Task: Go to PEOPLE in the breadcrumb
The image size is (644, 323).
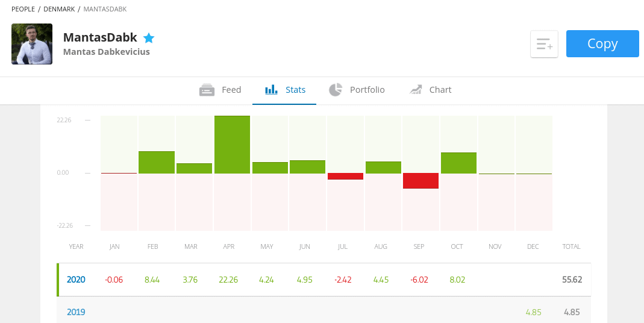Action: pyautogui.click(x=23, y=9)
